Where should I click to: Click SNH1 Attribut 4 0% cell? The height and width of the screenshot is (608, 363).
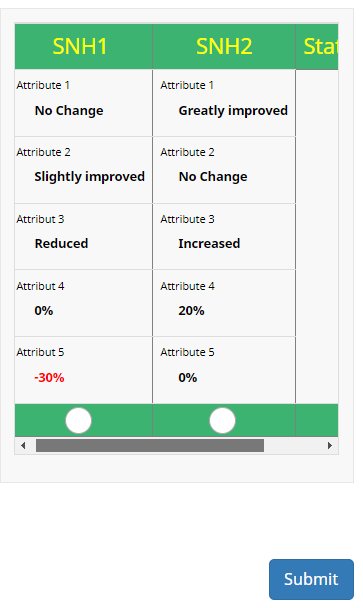(83, 303)
